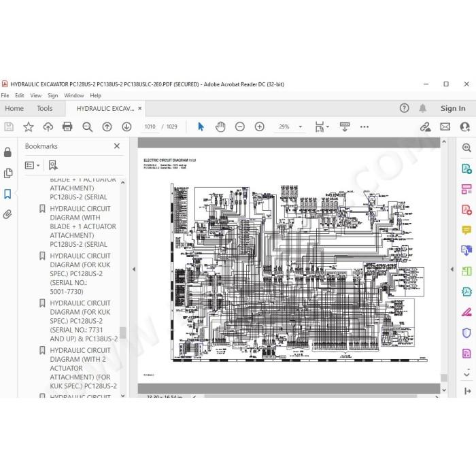Go to next page with the down arrow icon

pyautogui.click(x=126, y=126)
